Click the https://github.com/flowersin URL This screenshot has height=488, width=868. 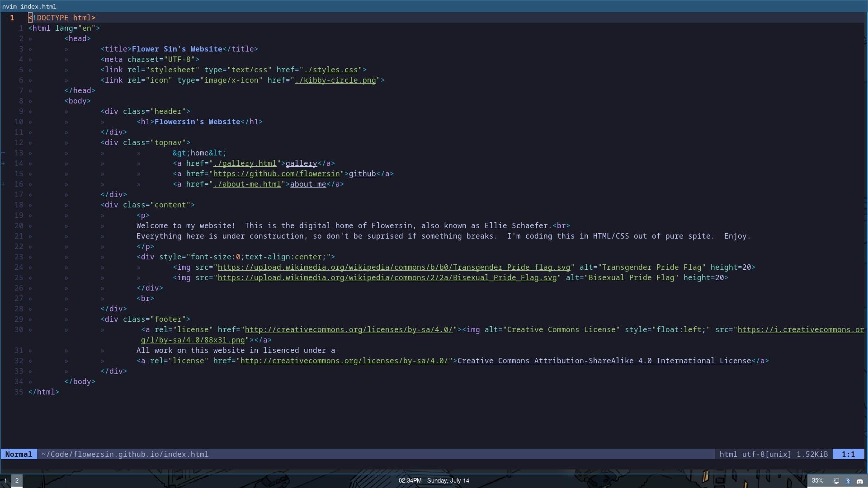[276, 174]
